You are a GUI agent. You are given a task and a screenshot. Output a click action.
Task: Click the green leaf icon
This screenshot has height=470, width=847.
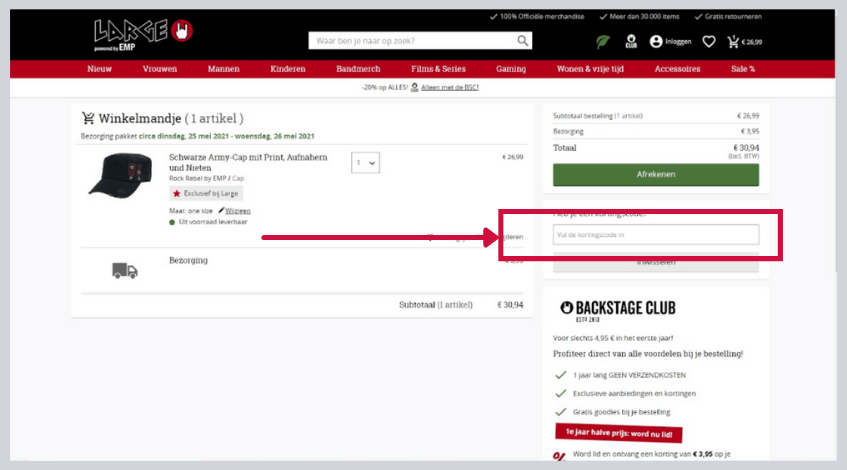603,42
